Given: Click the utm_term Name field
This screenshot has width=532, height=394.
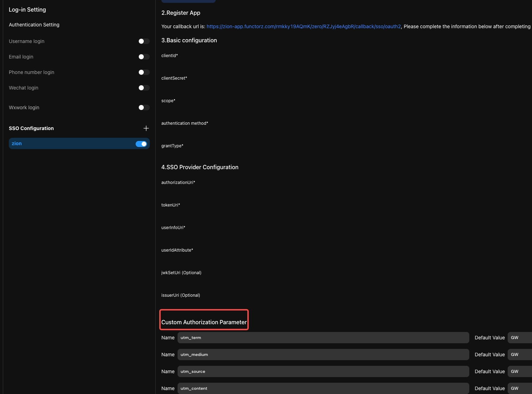Looking at the screenshot, I should coord(323,338).
